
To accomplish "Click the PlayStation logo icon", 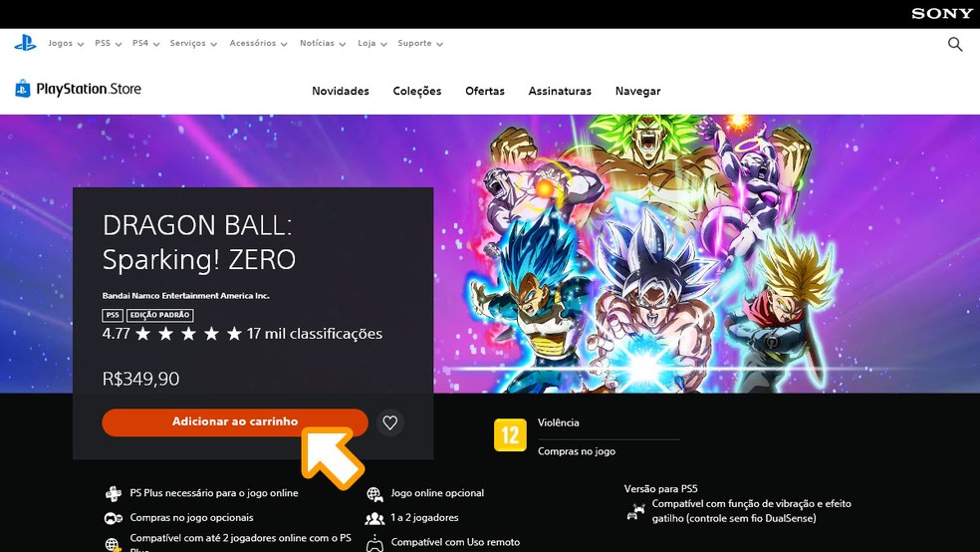I will point(25,43).
